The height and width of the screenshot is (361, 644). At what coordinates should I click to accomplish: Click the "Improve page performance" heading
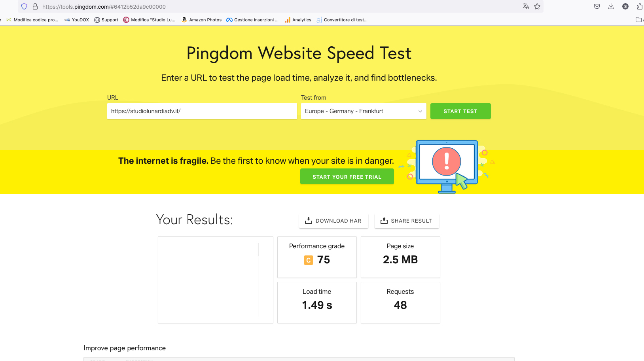(x=125, y=348)
